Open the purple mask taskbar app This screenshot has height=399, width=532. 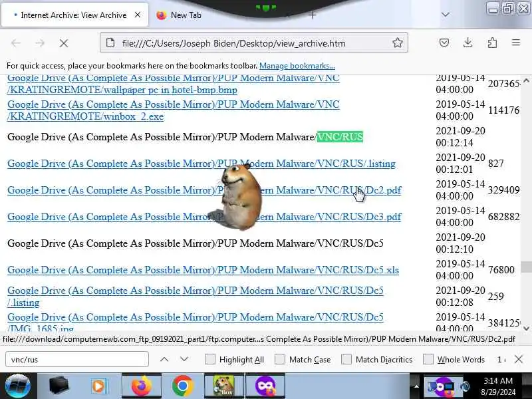tap(265, 386)
